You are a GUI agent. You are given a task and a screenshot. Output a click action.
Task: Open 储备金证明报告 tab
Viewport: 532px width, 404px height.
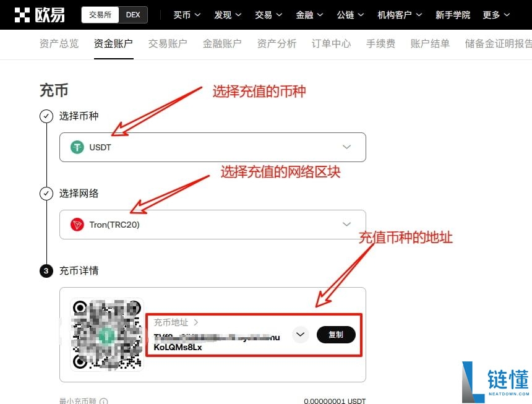click(499, 43)
